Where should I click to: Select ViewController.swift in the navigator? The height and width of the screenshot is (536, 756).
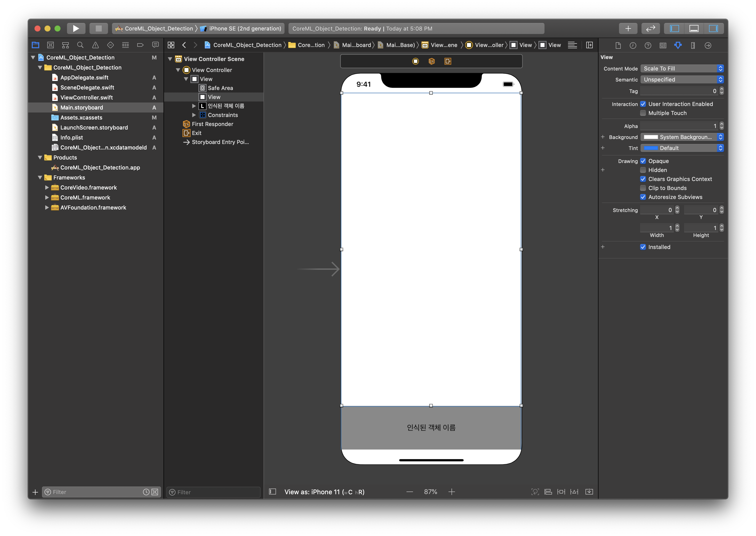pos(86,97)
